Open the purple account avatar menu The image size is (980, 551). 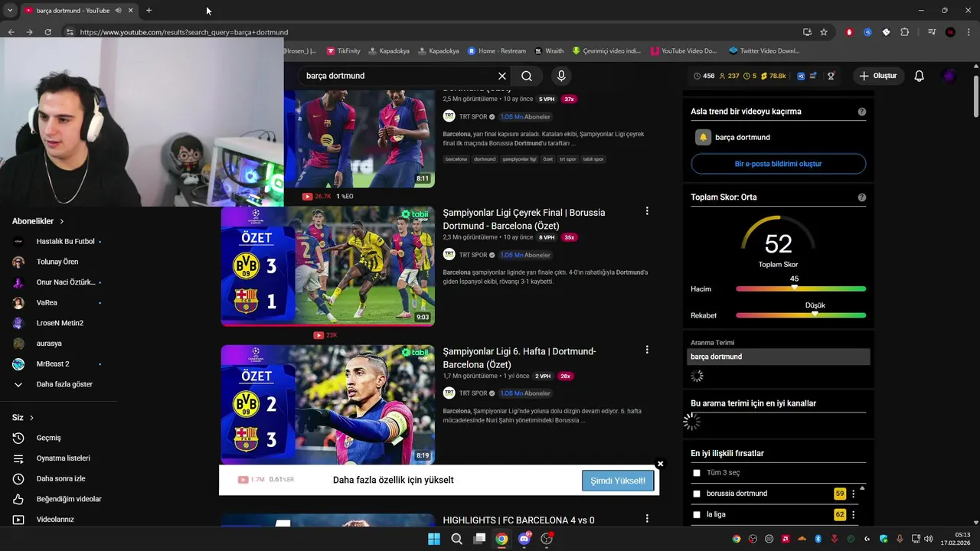[x=949, y=76]
